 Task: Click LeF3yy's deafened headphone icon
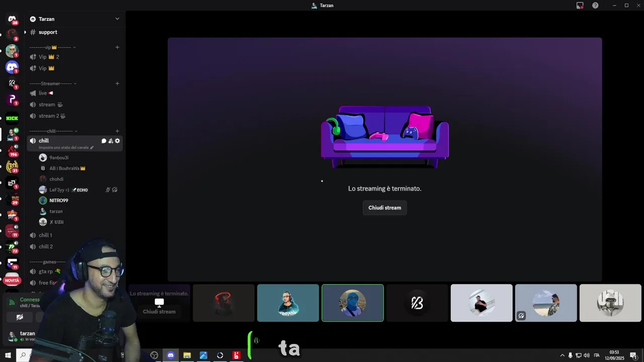[x=115, y=190]
